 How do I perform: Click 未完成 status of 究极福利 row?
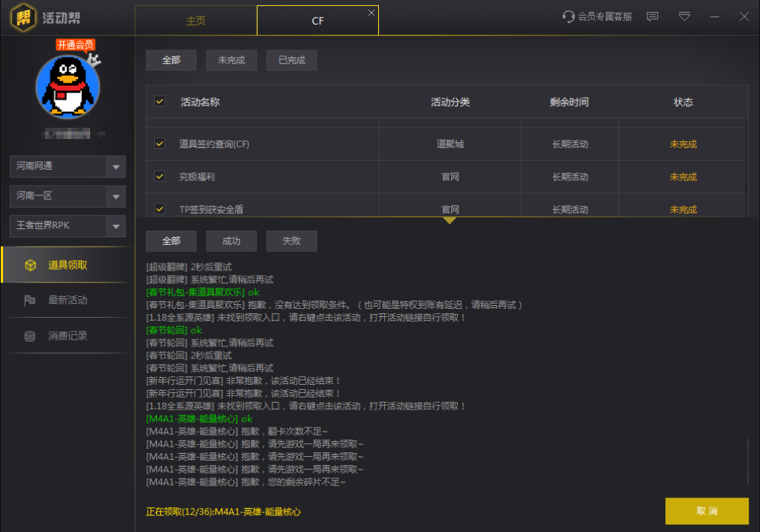[x=683, y=177]
